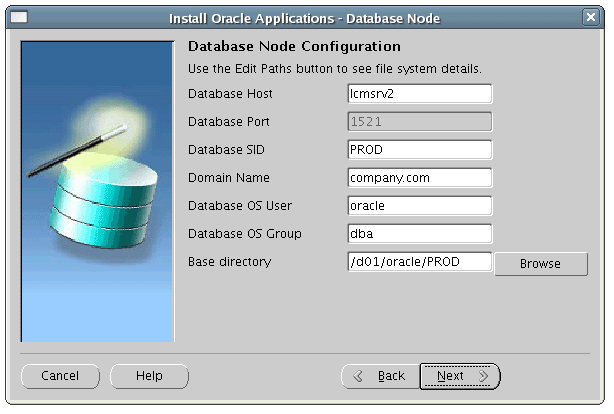This screenshot has width=614, height=414.
Task: Click the Edit Paths instruction text
Action: (335, 69)
